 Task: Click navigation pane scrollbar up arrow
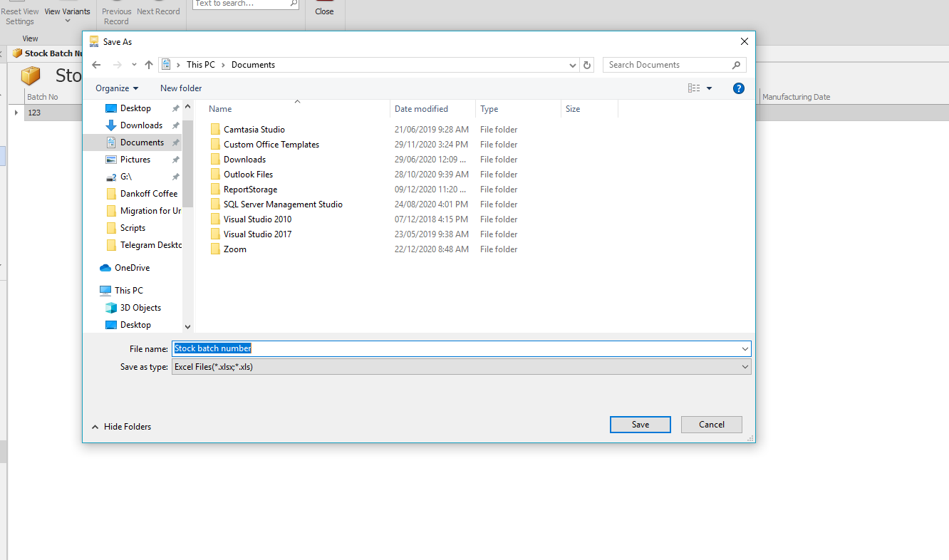pyautogui.click(x=188, y=106)
